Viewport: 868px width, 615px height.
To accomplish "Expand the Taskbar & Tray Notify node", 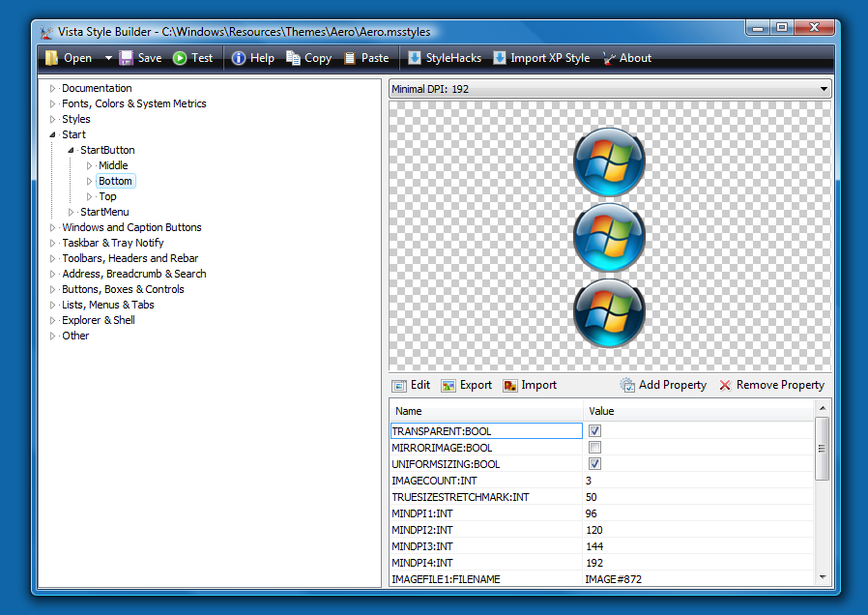I will click(x=53, y=244).
